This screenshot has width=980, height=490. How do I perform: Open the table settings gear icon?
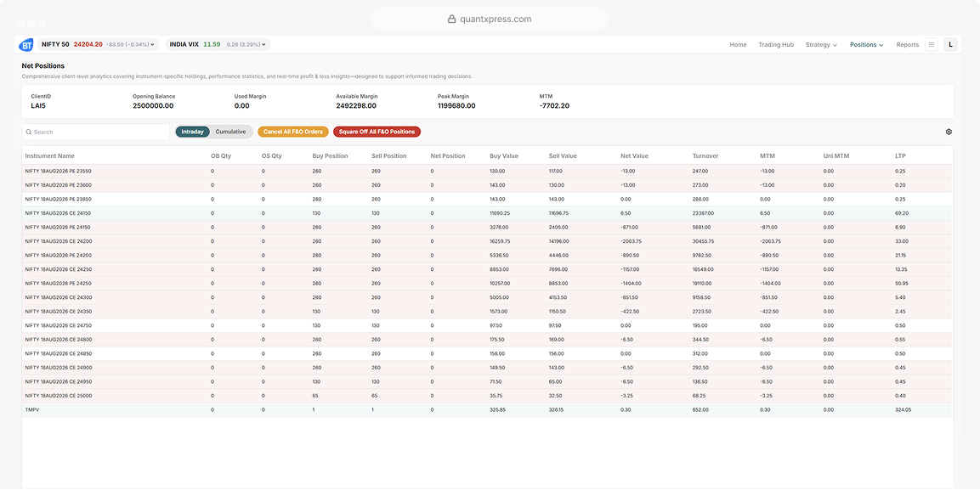949,132
